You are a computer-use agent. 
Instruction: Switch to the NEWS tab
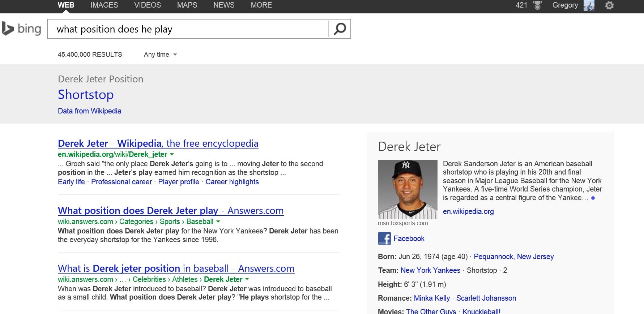(224, 5)
